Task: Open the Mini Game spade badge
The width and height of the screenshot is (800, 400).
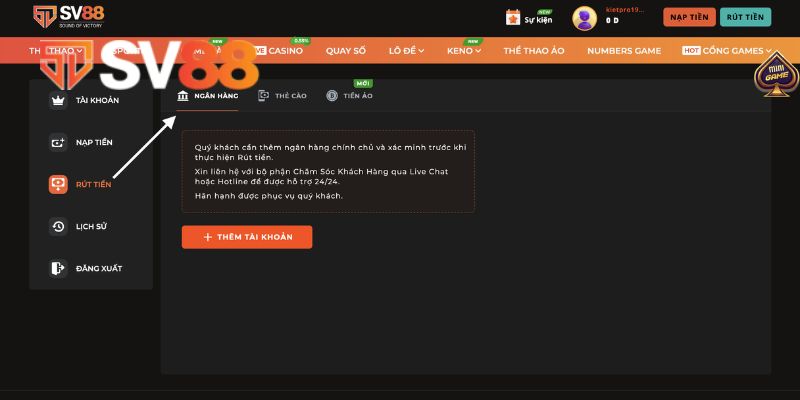Action: (776, 74)
